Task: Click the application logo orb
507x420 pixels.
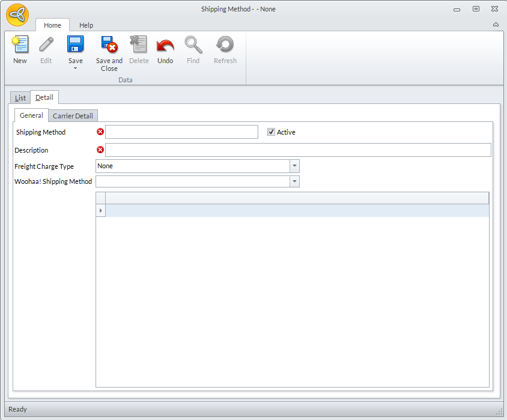Action: 17,15
